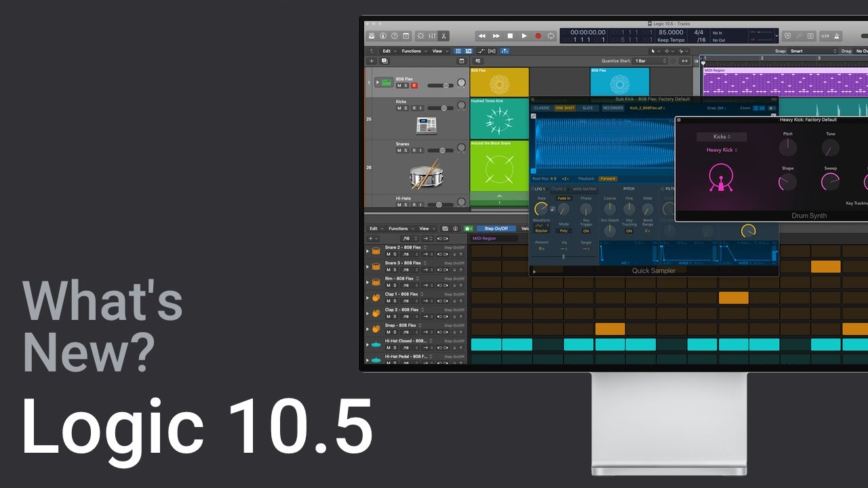
Task: Open the Mixer faders button
Action: pyautogui.click(x=432, y=36)
